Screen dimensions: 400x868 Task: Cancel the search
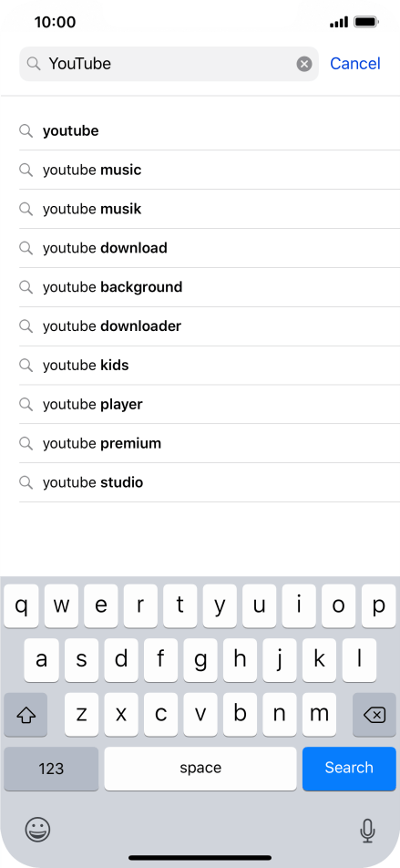click(355, 64)
